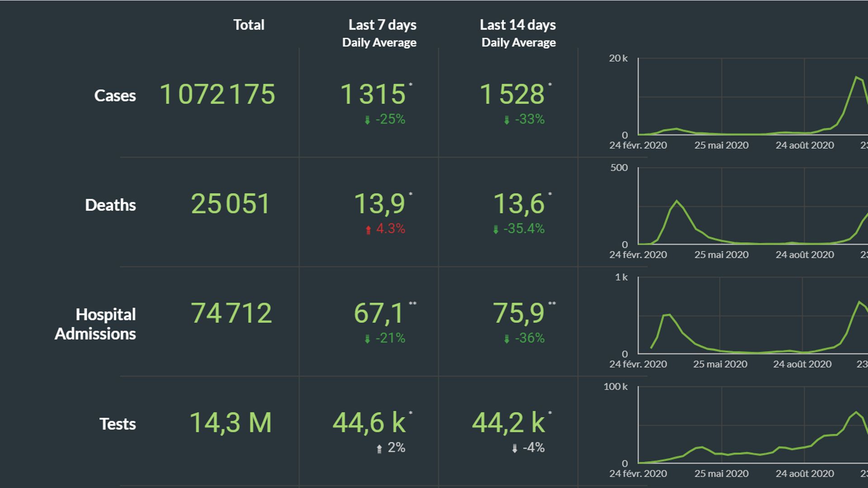The image size is (868, 488).
Task: Click the Cases row label
Action: click(115, 96)
